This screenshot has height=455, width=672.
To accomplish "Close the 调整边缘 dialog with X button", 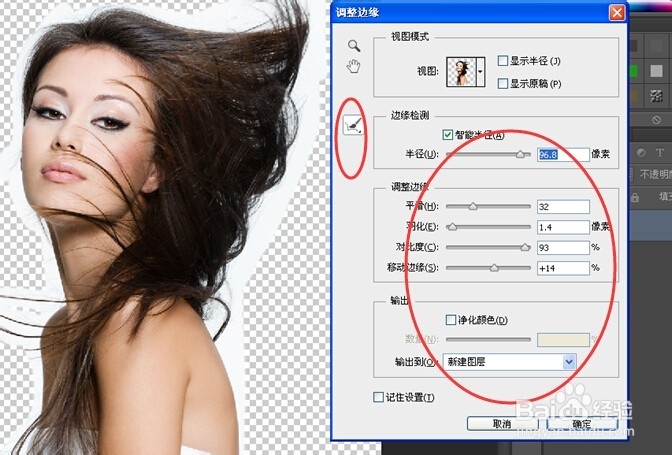I will point(617,13).
